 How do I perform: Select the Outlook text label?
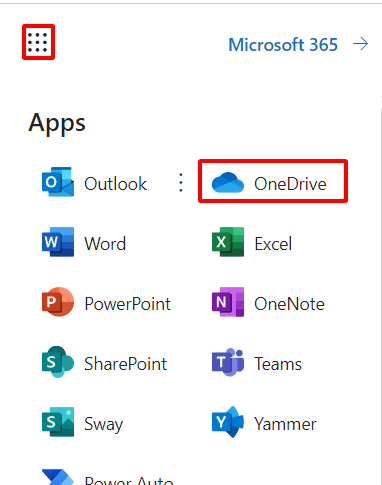click(x=115, y=184)
